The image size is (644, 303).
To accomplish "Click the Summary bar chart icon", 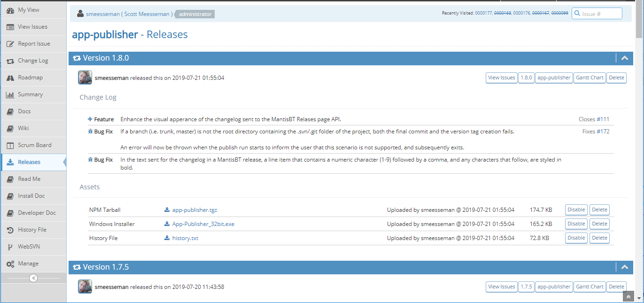I will 10,94.
